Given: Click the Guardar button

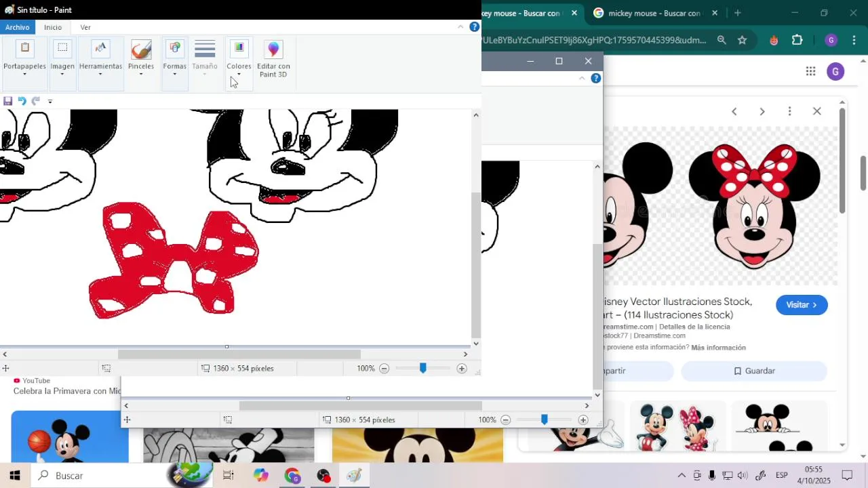Looking at the screenshot, I should (754, 371).
